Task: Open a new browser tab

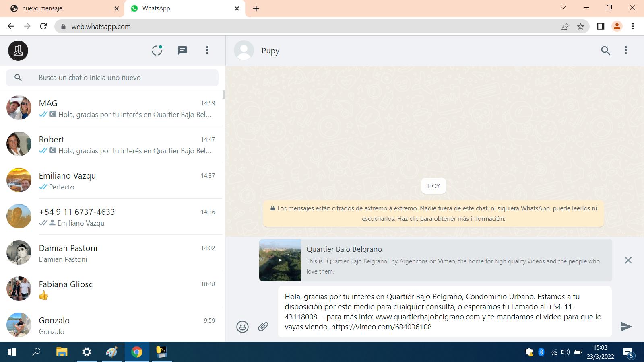Action: tap(256, 8)
